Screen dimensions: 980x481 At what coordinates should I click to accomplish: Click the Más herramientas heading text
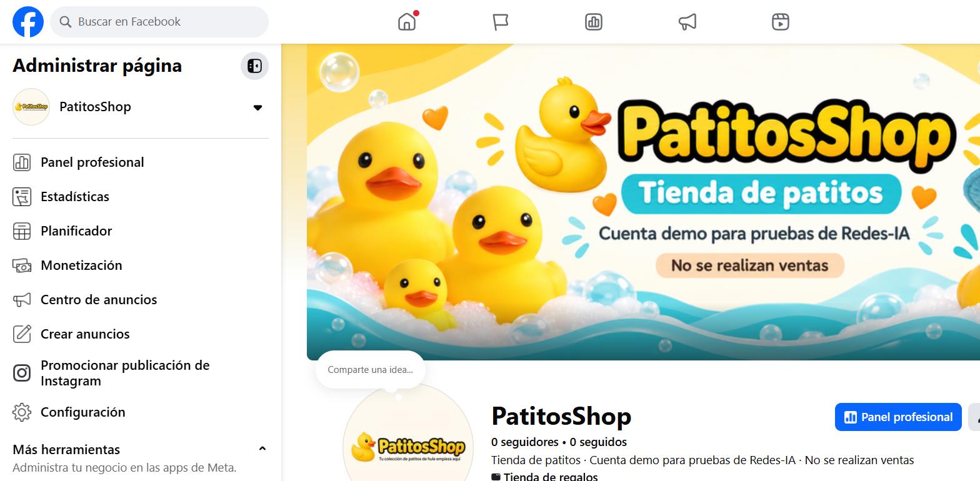66,450
